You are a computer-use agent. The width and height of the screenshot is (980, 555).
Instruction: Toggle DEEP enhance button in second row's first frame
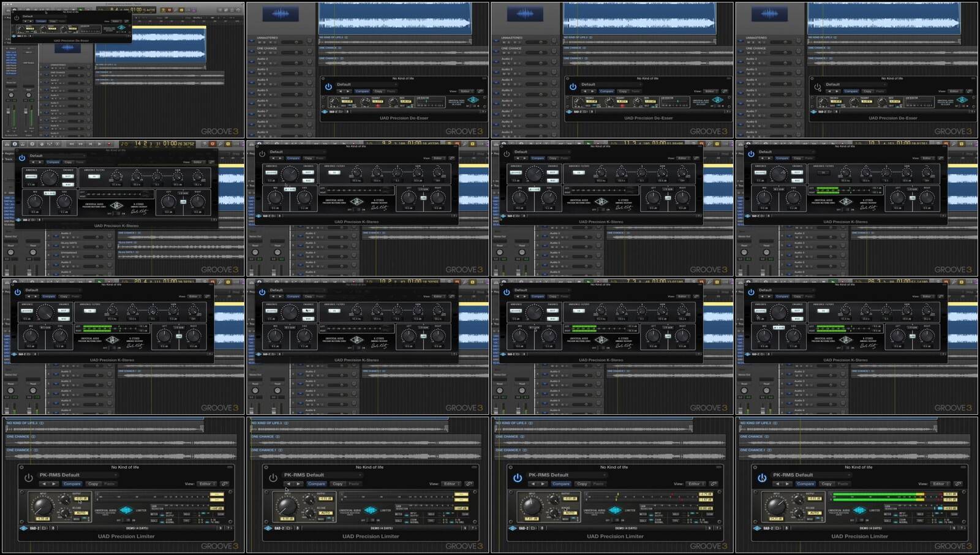[x=68, y=176]
